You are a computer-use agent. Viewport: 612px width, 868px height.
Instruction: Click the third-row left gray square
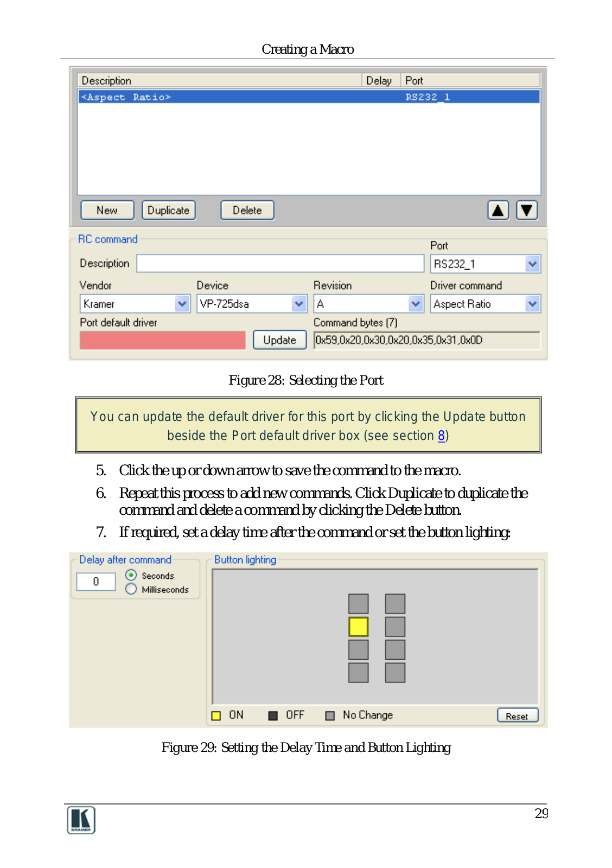(x=358, y=649)
